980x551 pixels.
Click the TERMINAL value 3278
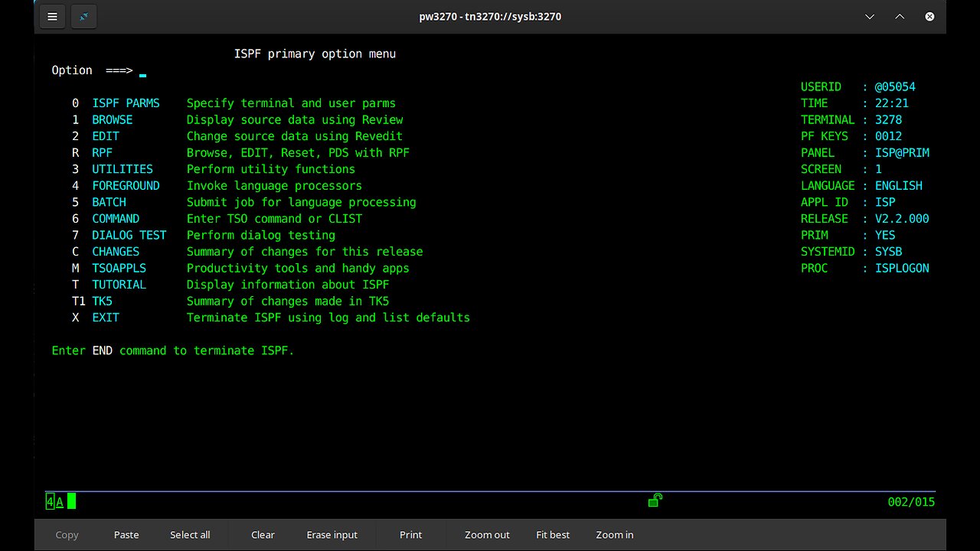pyautogui.click(x=888, y=120)
